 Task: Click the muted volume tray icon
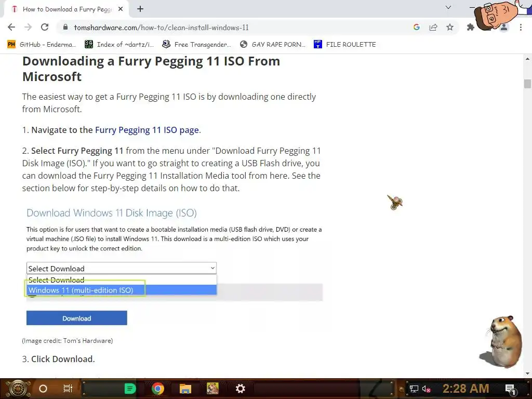(x=427, y=389)
